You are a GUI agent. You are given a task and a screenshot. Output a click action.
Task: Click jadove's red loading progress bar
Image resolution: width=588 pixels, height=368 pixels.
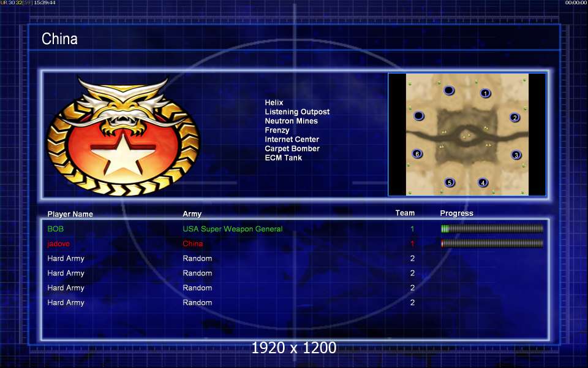[492, 243]
